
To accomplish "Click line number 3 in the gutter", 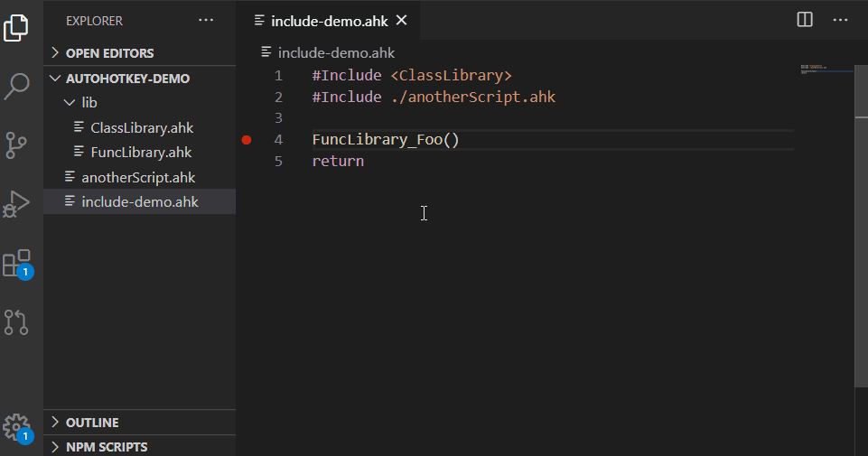I will pyautogui.click(x=278, y=118).
